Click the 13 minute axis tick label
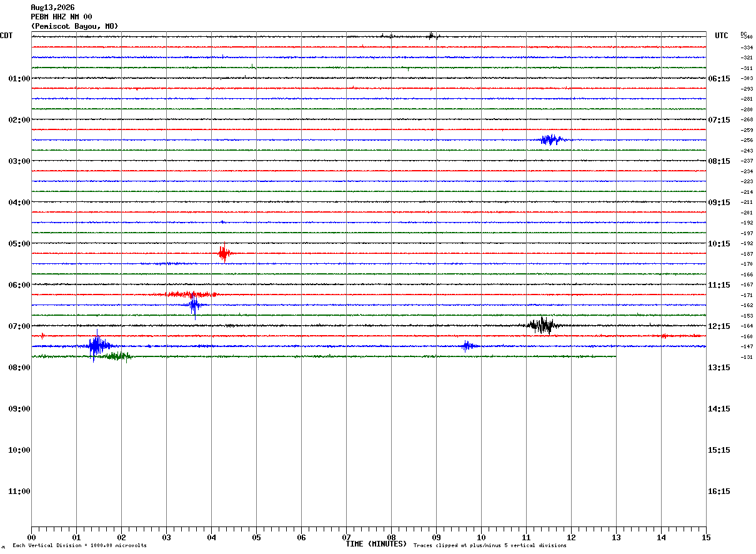Viewport: 756px width, 554px height. pos(616,537)
